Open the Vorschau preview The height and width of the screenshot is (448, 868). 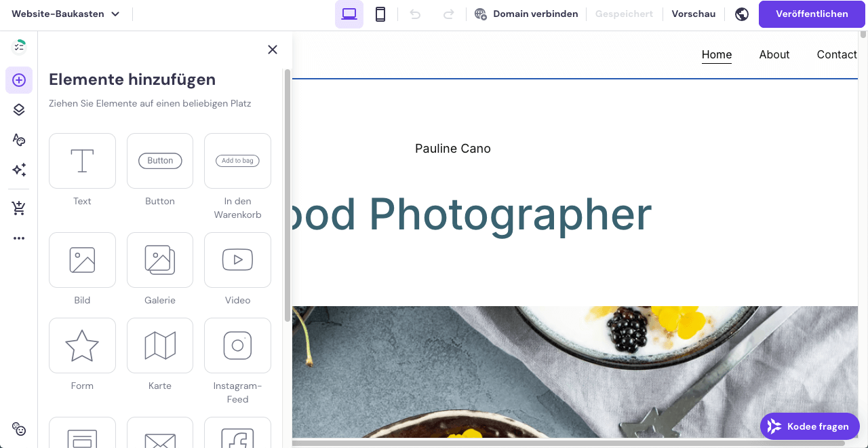(x=694, y=14)
